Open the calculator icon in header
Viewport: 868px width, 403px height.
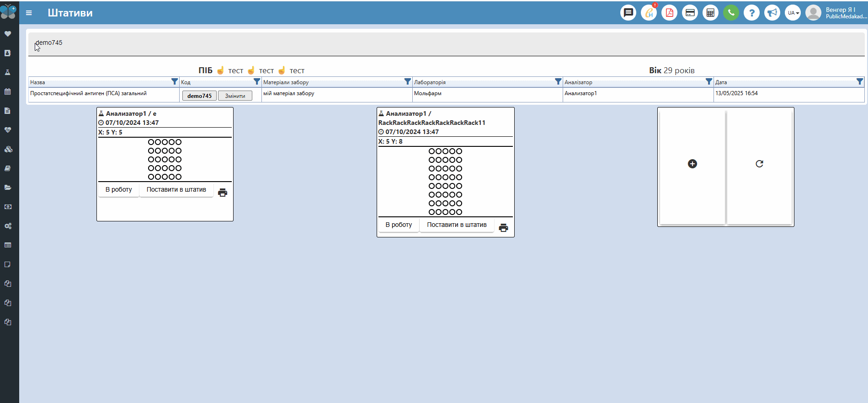[711, 13]
